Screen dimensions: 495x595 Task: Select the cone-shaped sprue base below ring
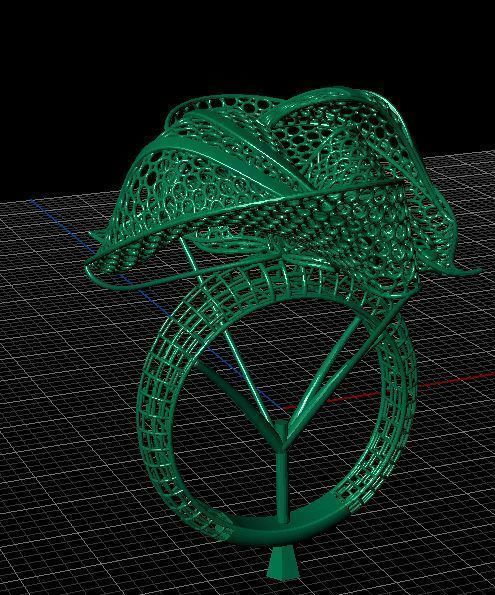282,563
